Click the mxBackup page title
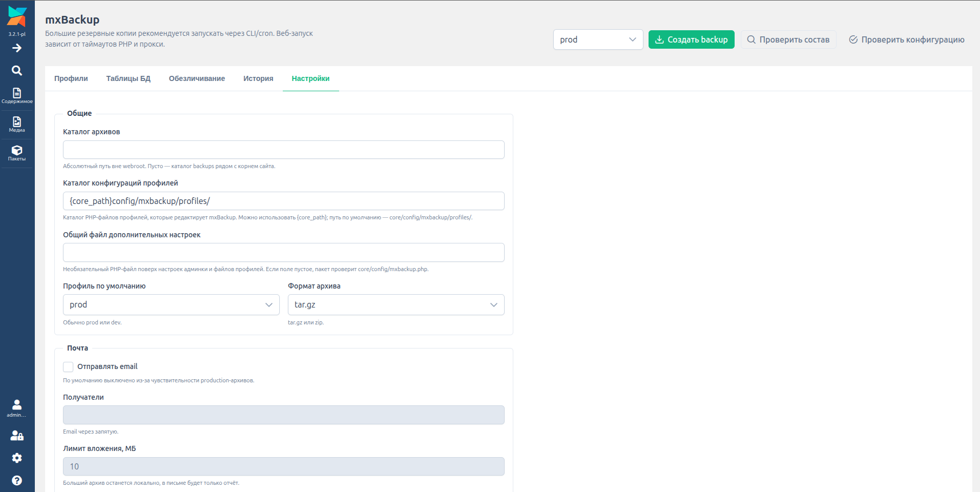 72,19
